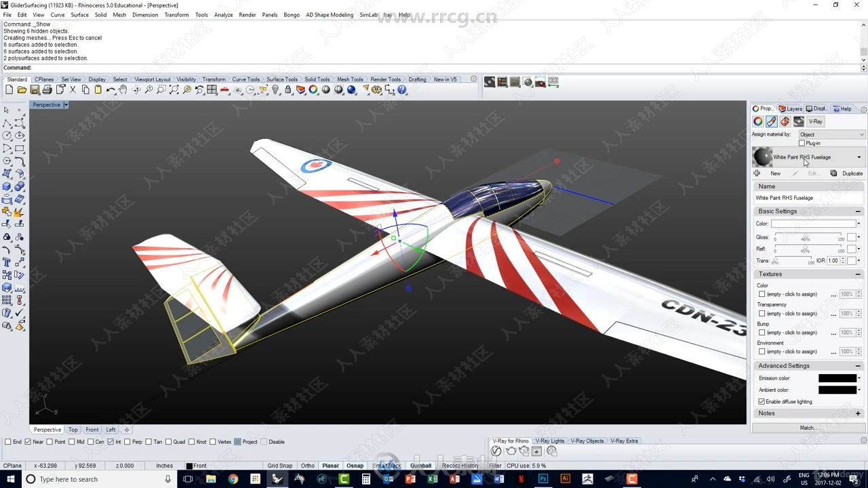Open the Perspective viewport title dropdown arrow
The image size is (868, 488).
[66, 105]
